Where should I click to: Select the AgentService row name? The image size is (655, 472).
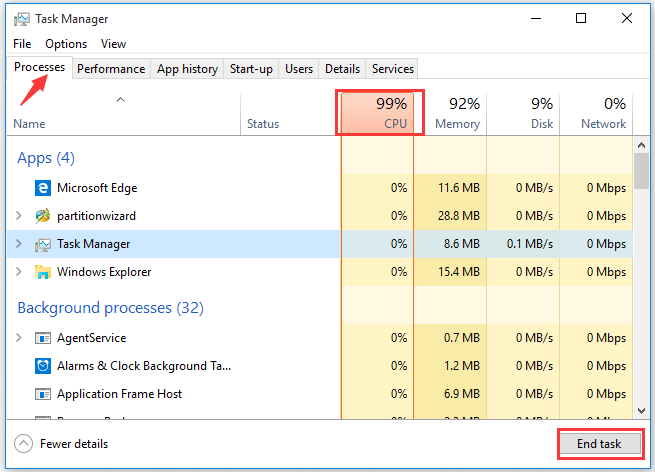coord(91,338)
